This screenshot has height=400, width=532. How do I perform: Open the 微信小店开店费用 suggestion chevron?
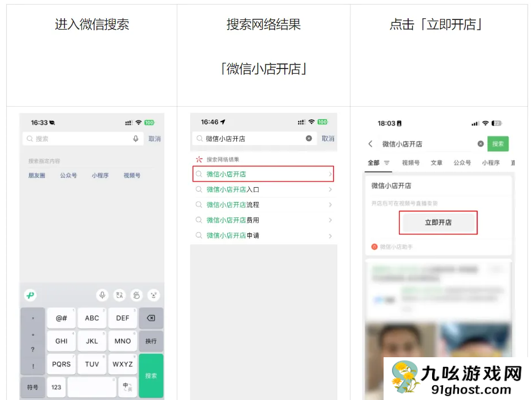tap(331, 220)
